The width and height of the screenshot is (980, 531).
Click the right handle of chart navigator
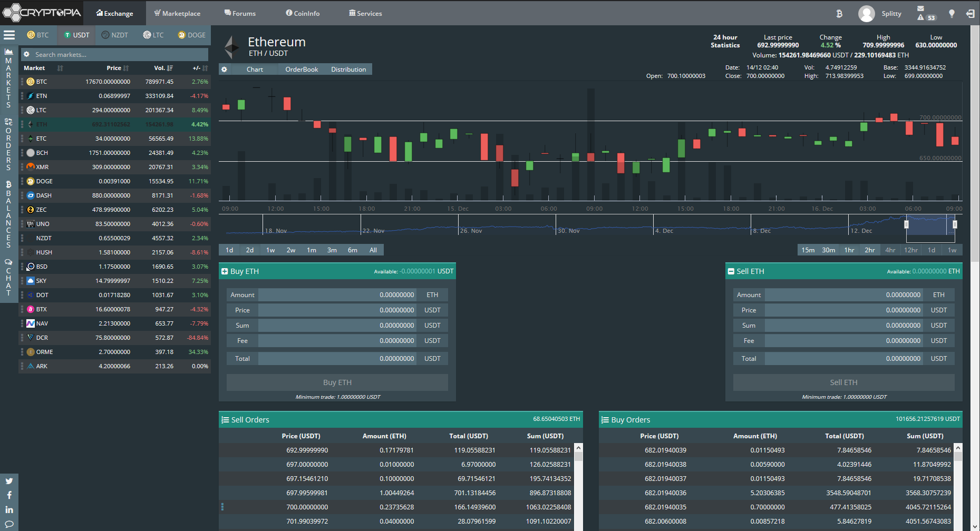pos(955,224)
